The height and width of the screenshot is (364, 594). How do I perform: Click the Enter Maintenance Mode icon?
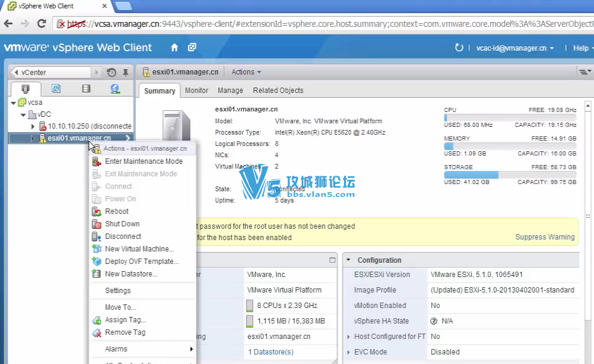tap(97, 161)
